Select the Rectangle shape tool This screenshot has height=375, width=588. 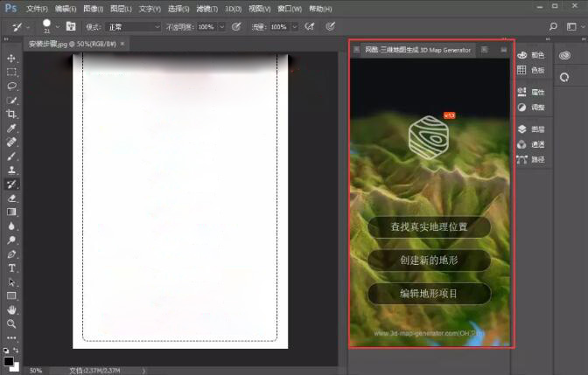click(11, 296)
